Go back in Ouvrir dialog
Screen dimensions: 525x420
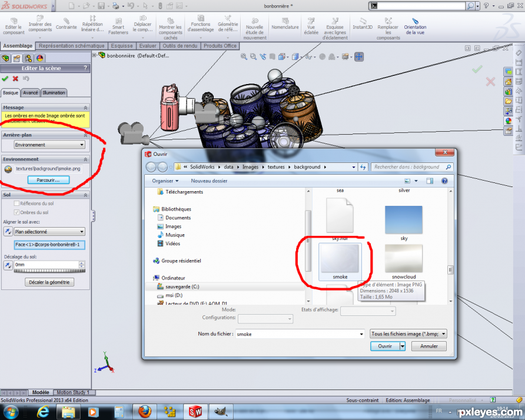tap(151, 166)
